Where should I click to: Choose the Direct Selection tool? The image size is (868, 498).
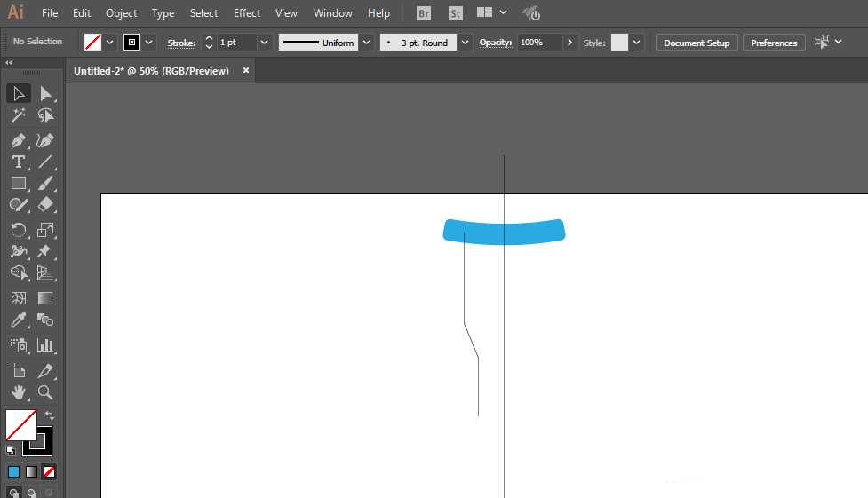(45, 93)
